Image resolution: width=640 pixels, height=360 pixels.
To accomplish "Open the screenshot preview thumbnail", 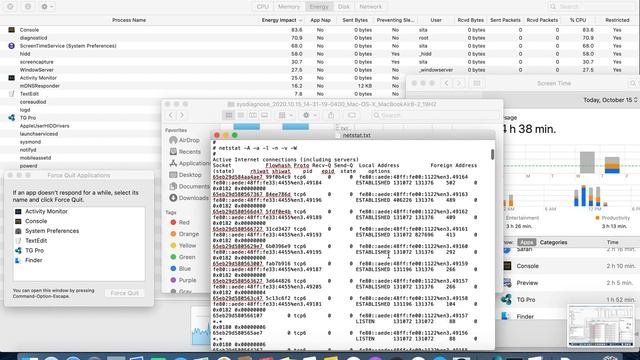I will (x=601, y=326).
